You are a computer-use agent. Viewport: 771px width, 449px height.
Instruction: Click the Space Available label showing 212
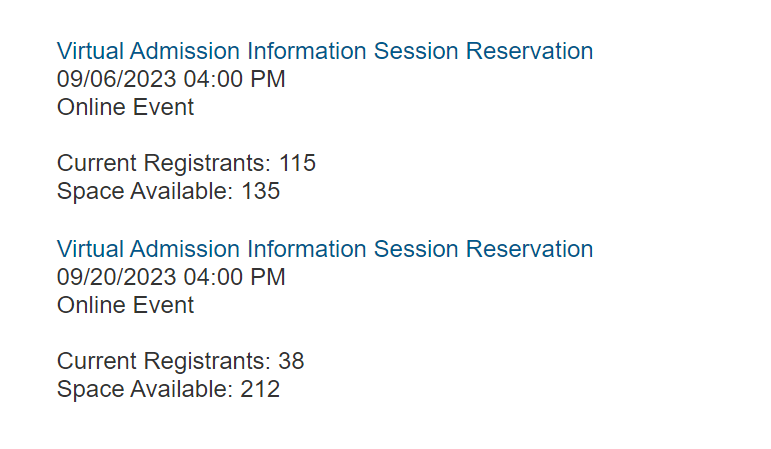pos(145,389)
